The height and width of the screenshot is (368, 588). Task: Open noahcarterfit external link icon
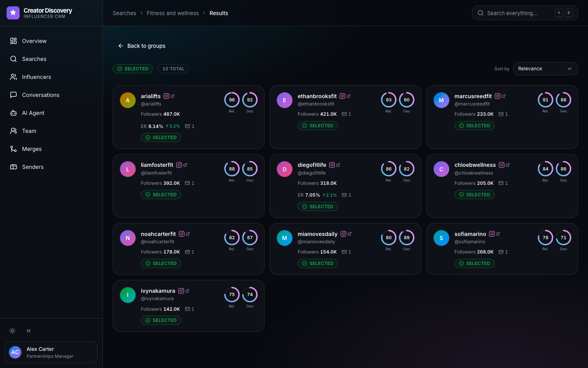(188, 234)
